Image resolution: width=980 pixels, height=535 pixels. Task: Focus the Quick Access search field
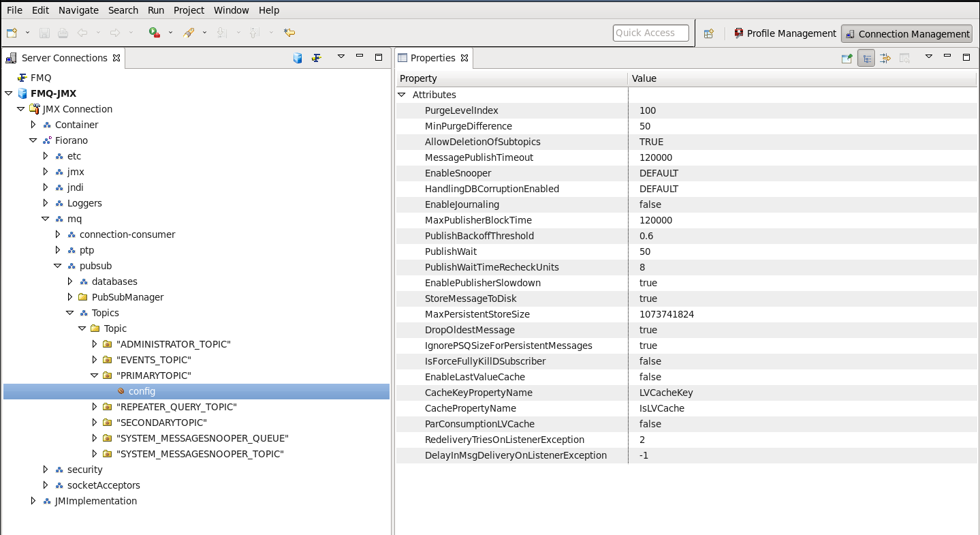click(x=650, y=33)
